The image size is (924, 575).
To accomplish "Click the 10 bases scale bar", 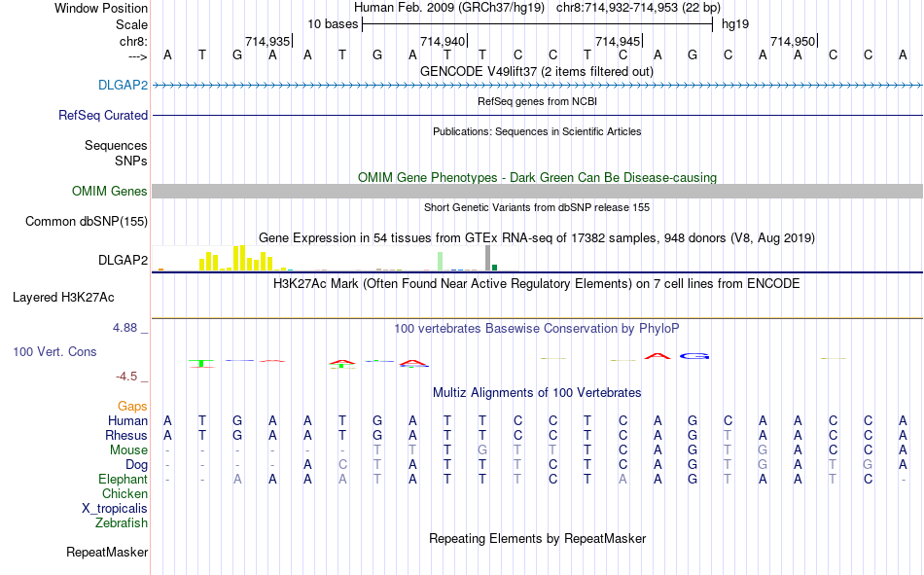I will (538, 24).
